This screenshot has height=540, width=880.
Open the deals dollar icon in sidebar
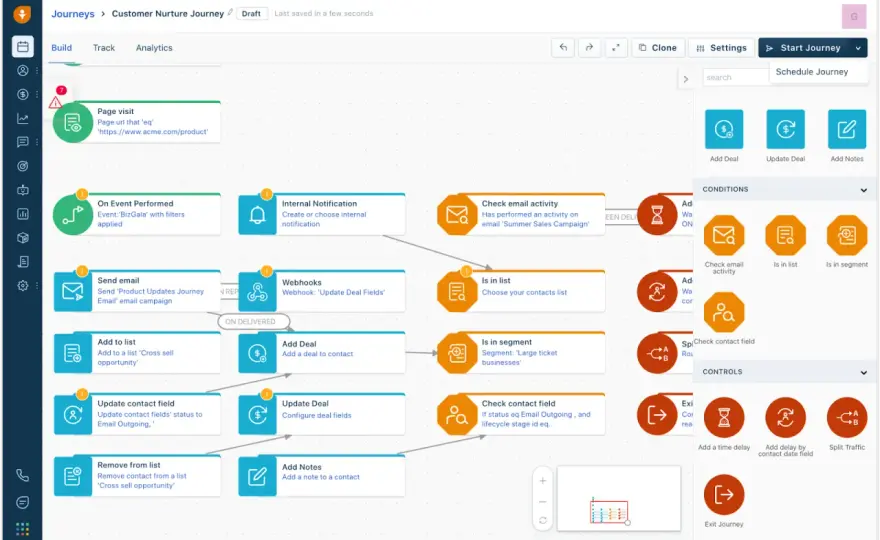[x=22, y=94]
